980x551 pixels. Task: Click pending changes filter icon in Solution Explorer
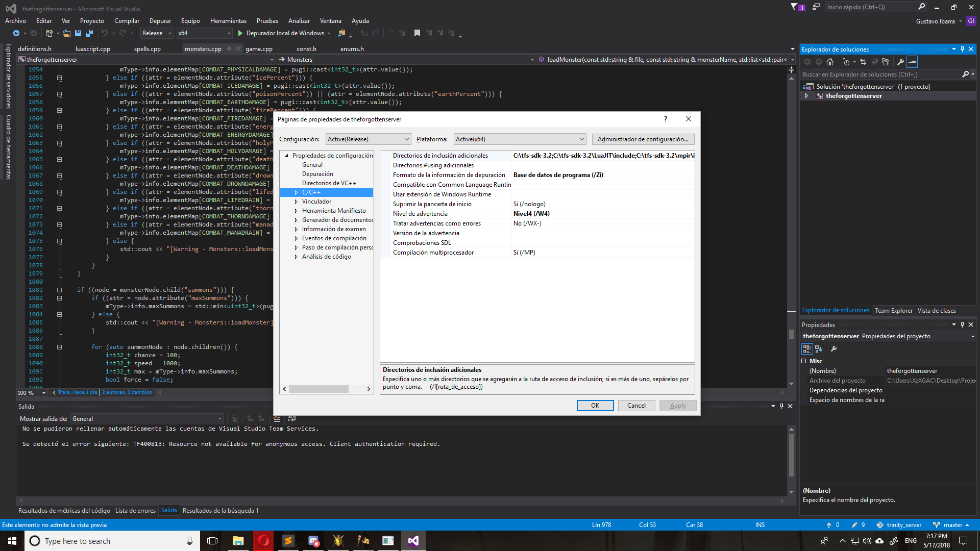[x=846, y=62]
